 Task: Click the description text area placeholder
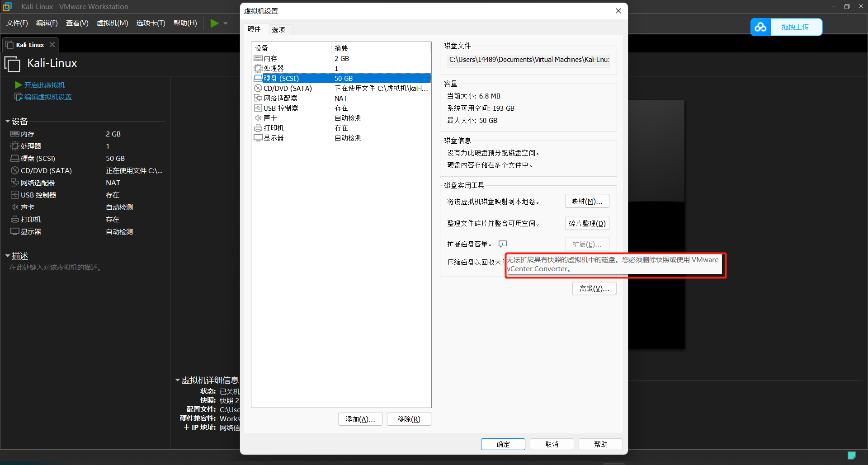(57, 268)
